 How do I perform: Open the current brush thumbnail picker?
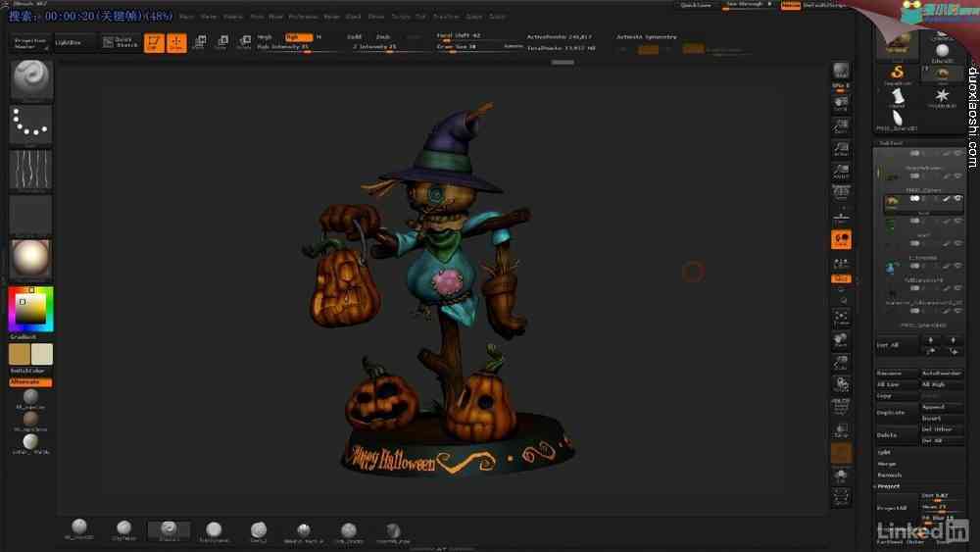click(x=31, y=78)
